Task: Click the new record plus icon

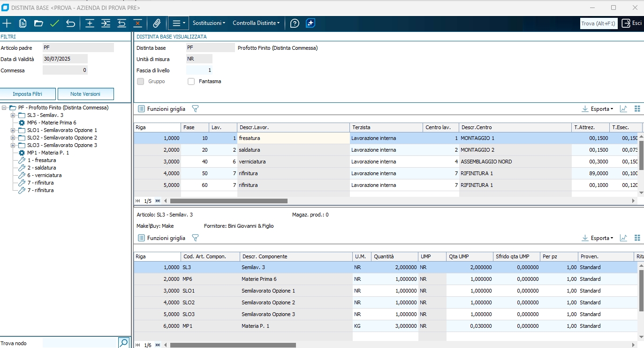Action: (7, 23)
